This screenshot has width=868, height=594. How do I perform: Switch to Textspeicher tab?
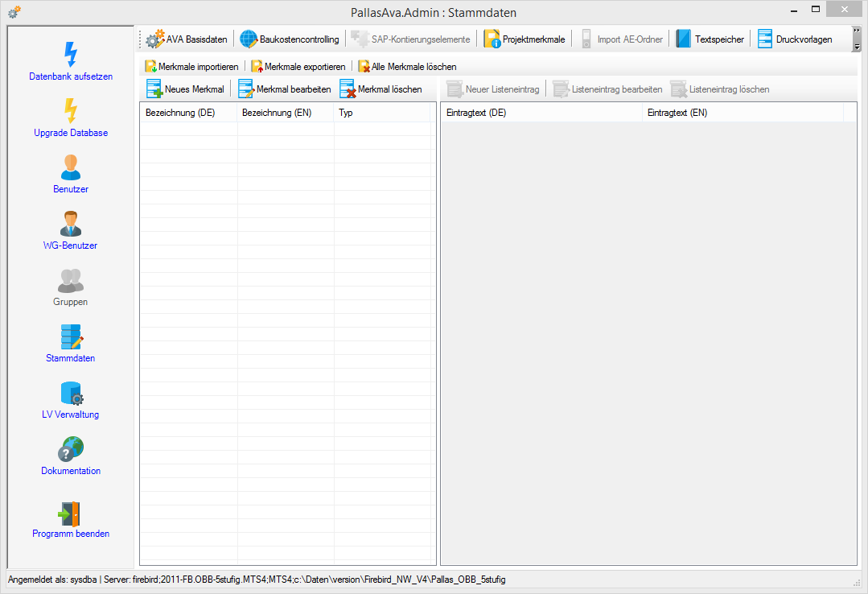[710, 39]
